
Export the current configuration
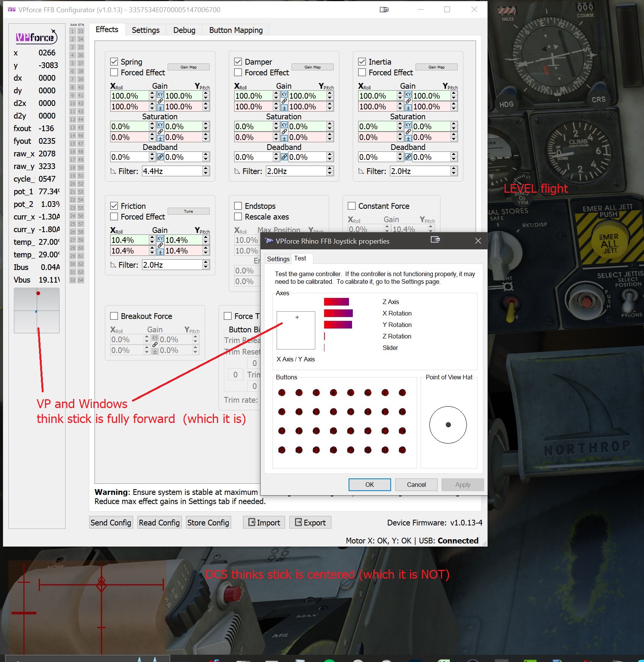pyautogui.click(x=310, y=522)
